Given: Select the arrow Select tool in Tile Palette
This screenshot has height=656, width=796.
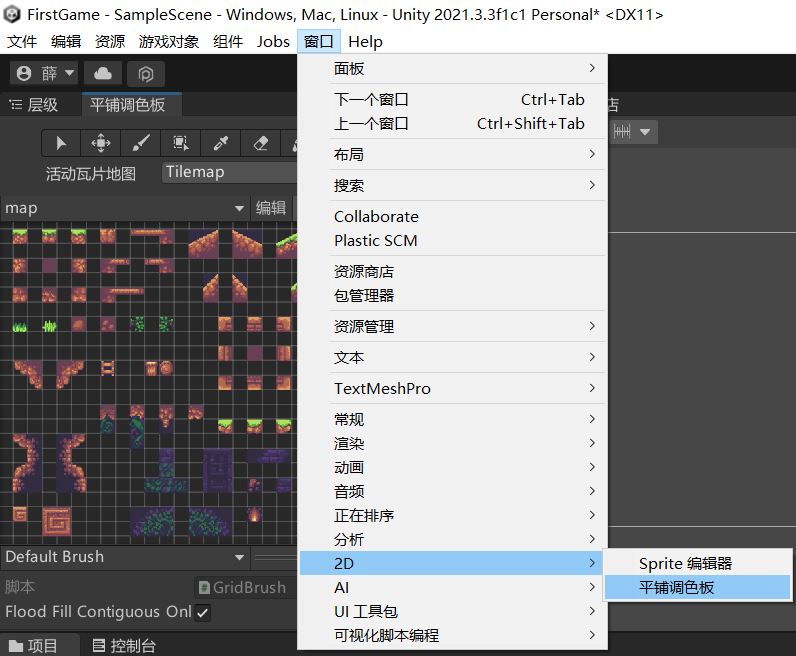Looking at the screenshot, I should [61, 143].
